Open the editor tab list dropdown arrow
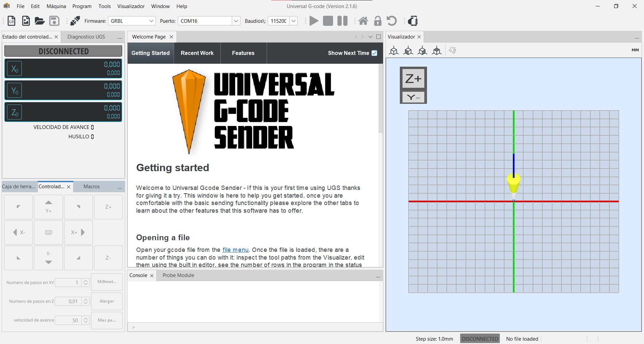 pos(370,37)
